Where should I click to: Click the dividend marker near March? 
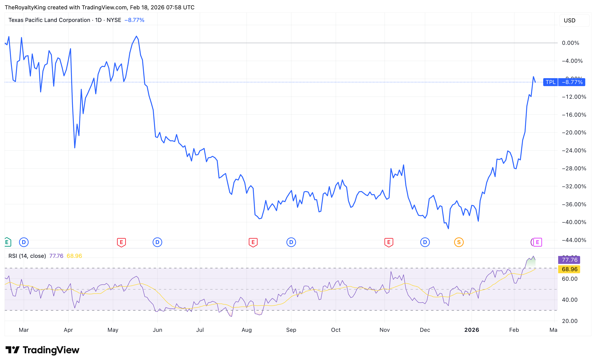click(x=24, y=242)
